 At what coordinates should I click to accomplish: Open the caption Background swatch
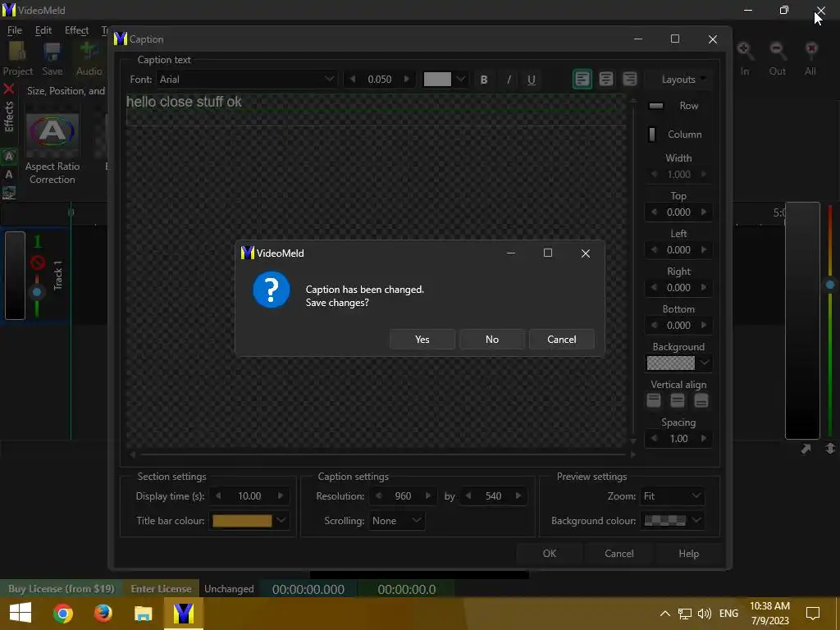point(671,363)
